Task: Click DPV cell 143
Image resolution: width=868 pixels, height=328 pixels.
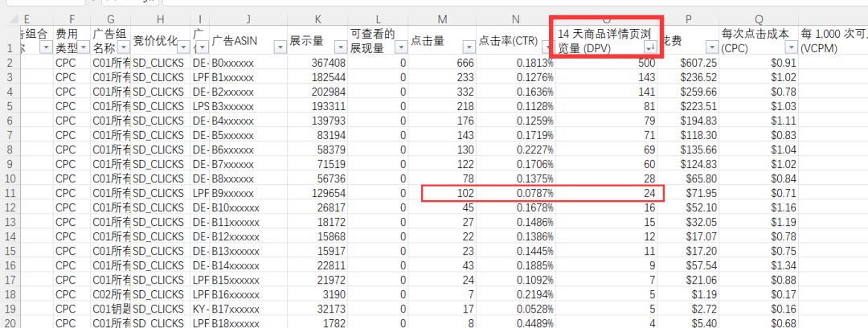Action: (x=606, y=77)
